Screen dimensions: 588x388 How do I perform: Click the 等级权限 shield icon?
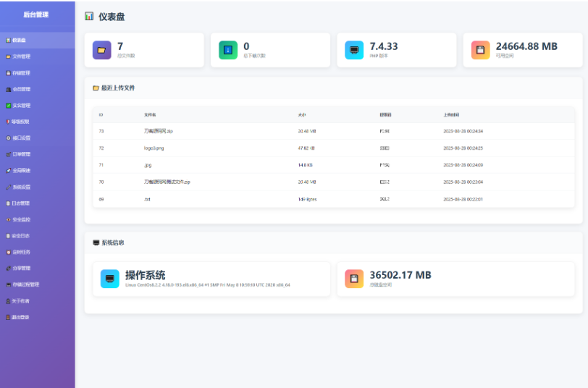(x=8, y=122)
